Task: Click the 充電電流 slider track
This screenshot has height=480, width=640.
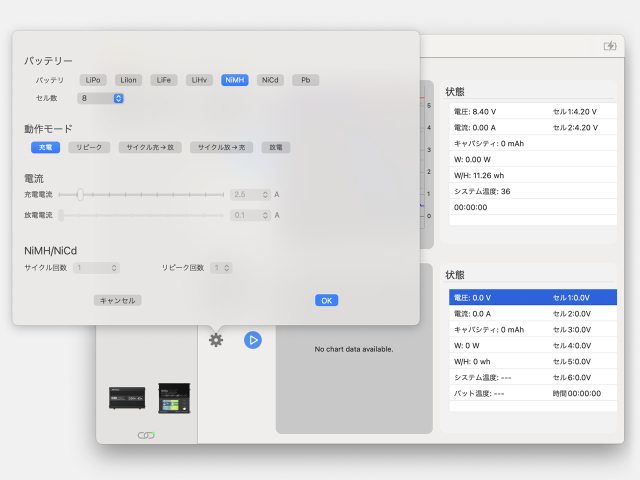Action: [x=150, y=195]
